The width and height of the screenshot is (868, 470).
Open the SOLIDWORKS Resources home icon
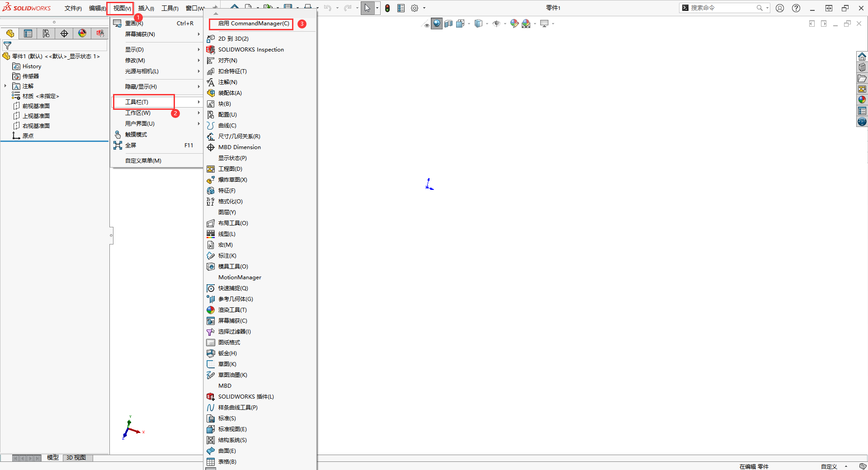[862, 56]
